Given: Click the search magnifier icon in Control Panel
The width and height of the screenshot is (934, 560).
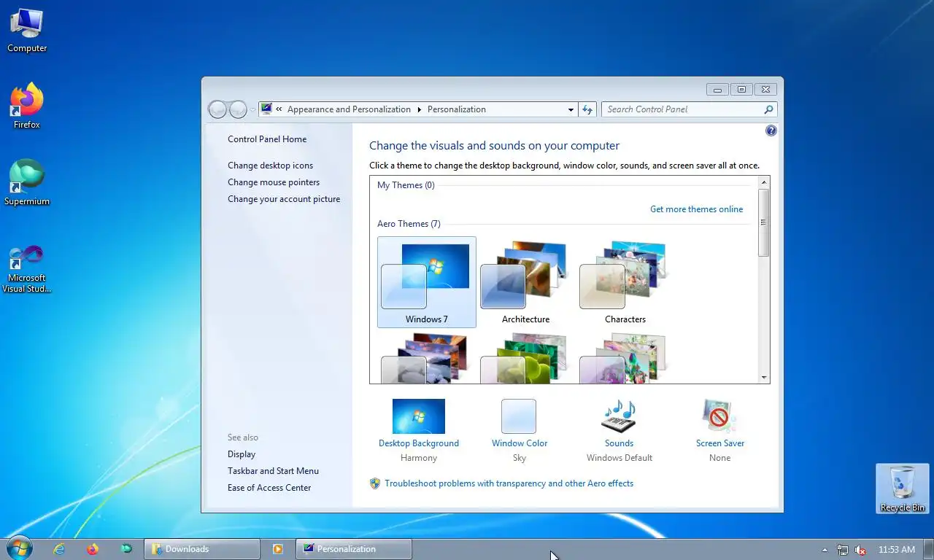Looking at the screenshot, I should [x=768, y=109].
